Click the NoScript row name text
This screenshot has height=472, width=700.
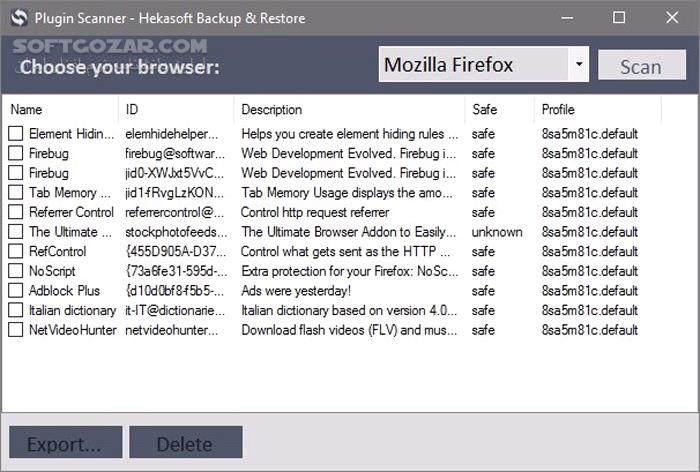click(52, 271)
